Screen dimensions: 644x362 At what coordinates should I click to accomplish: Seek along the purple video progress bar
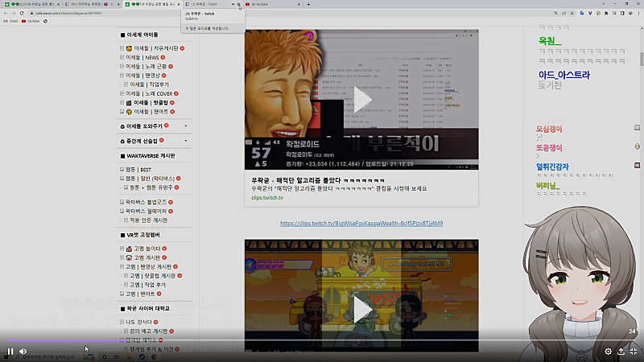[x=322, y=339]
